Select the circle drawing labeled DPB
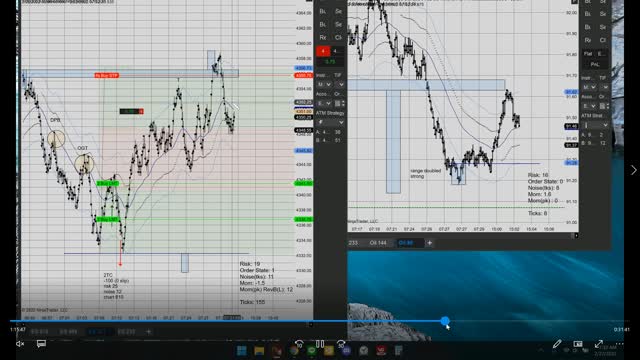The width and height of the screenshot is (640, 360). coord(56,139)
